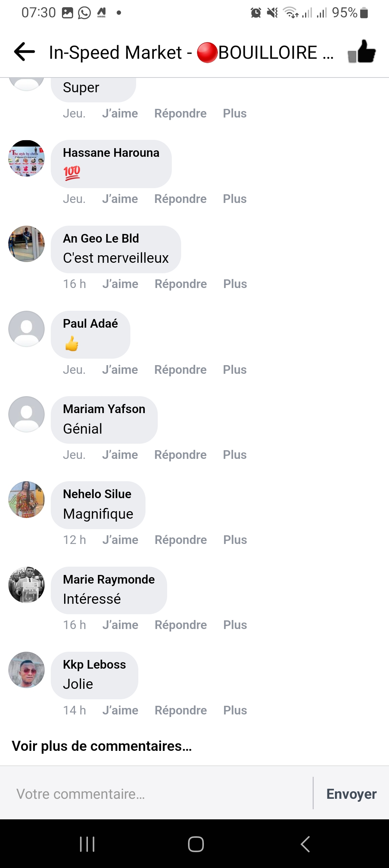Like Marie Raymonde's Intéressé comment
The height and width of the screenshot is (868, 389).
[120, 625]
